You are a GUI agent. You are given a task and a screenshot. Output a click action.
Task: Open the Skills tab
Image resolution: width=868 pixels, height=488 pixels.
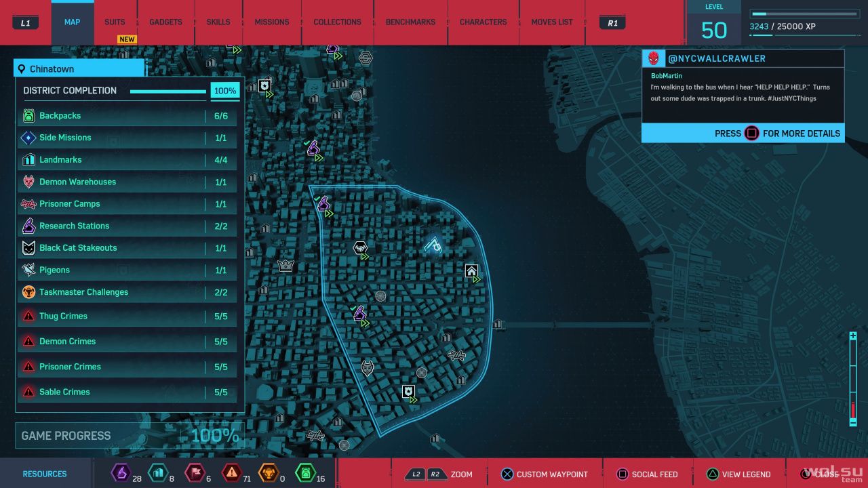coord(218,22)
